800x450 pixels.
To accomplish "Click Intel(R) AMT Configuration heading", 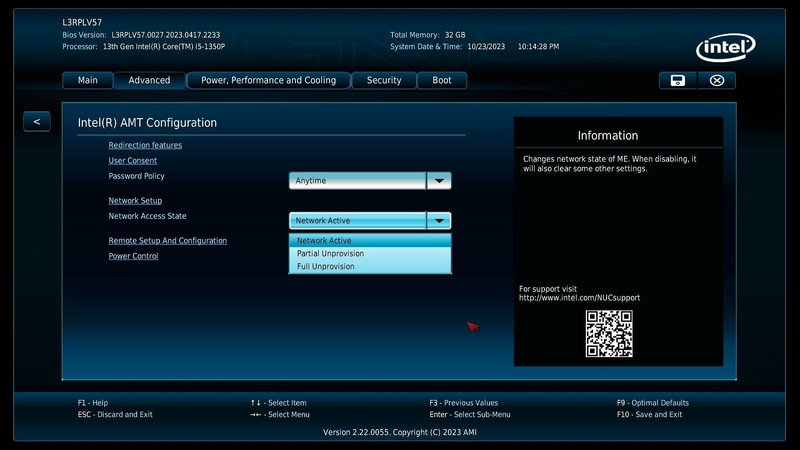I will [147, 122].
